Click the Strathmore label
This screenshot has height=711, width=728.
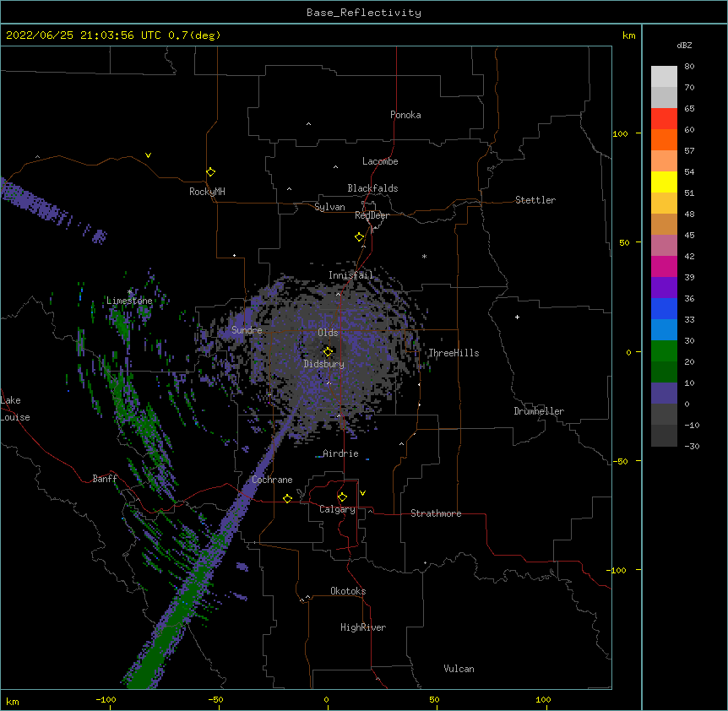(x=436, y=513)
